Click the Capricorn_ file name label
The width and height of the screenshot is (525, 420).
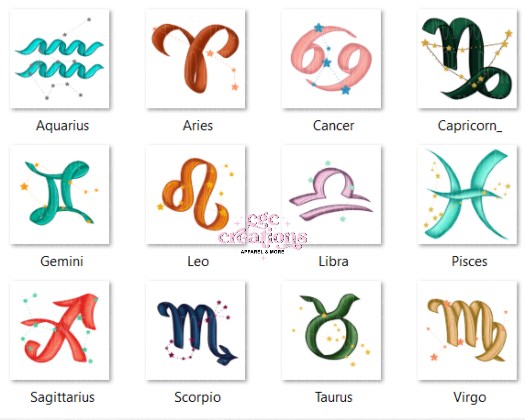tap(470, 126)
